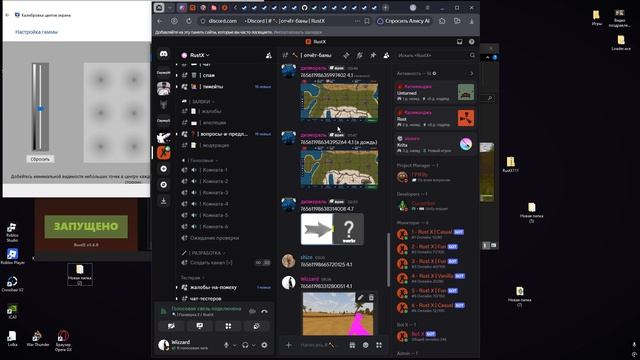Expand the activity section arrow in members panel
The image size is (640, 360).
(471, 73)
